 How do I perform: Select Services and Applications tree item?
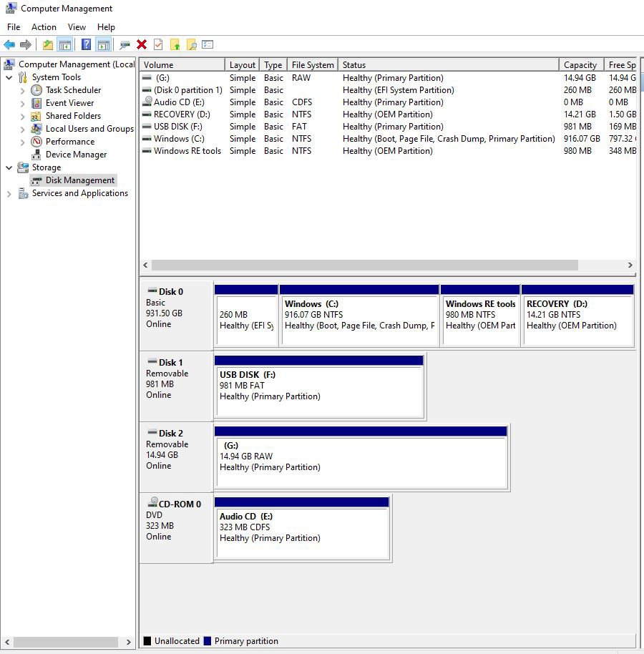tap(80, 193)
